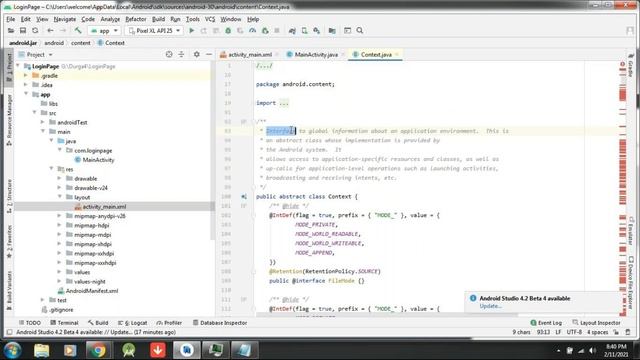Click the LF line separator status entry
The image size is (640, 360).
pos(558,332)
